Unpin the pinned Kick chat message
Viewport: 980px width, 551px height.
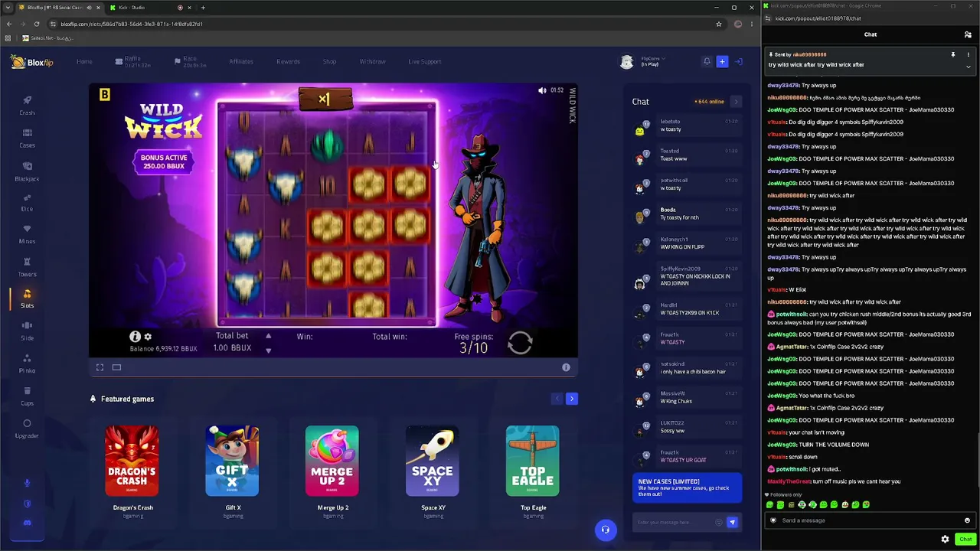[953, 55]
